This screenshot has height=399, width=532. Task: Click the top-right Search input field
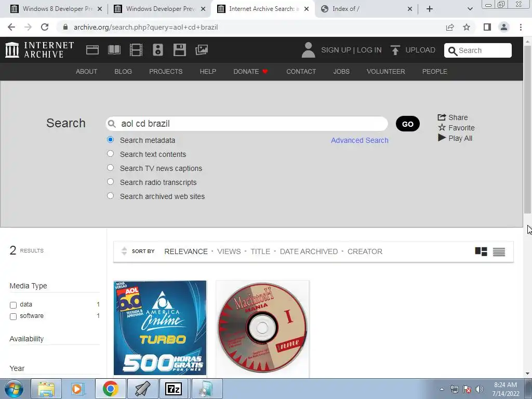tap(478, 50)
